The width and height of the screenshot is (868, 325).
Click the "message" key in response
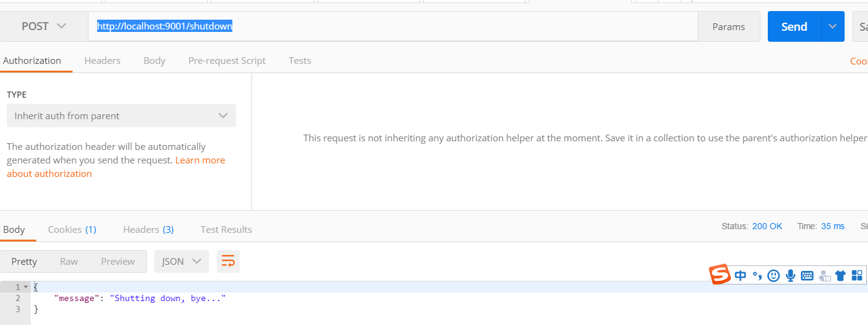coord(76,298)
